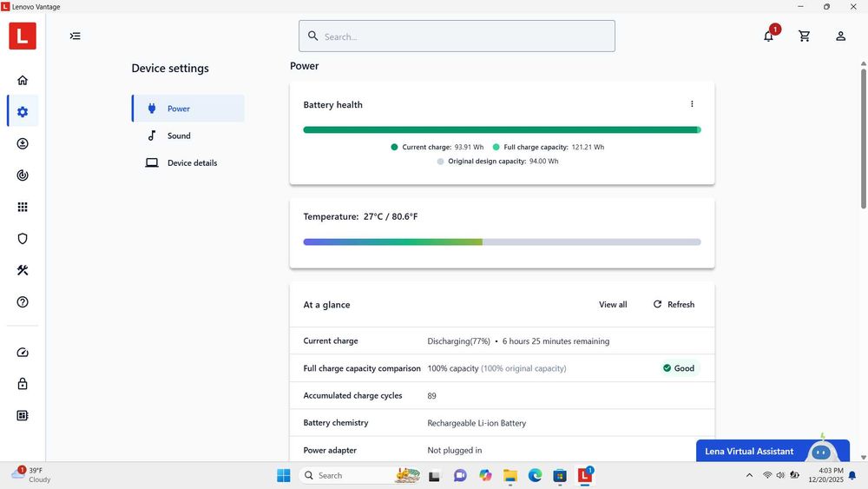Open the weather widget showing 39°F Cloudy

[31, 475]
